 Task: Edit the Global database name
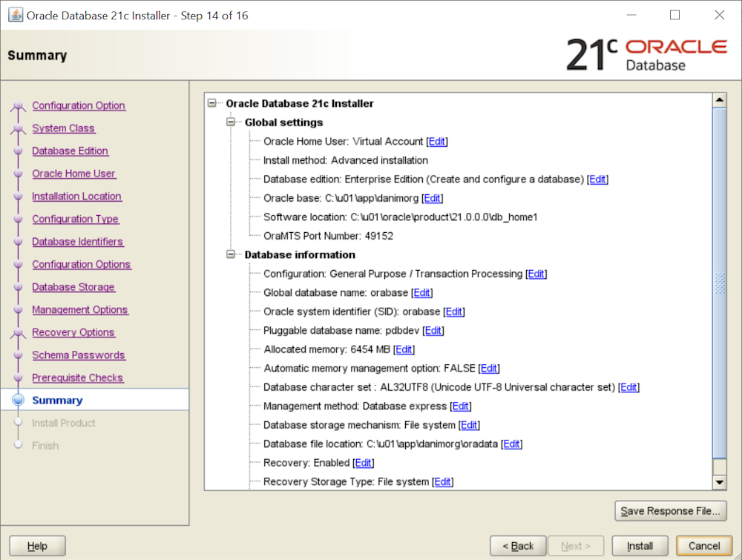click(421, 292)
